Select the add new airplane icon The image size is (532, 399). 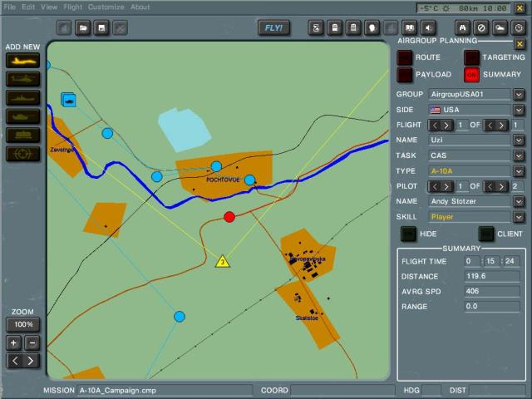(x=22, y=61)
